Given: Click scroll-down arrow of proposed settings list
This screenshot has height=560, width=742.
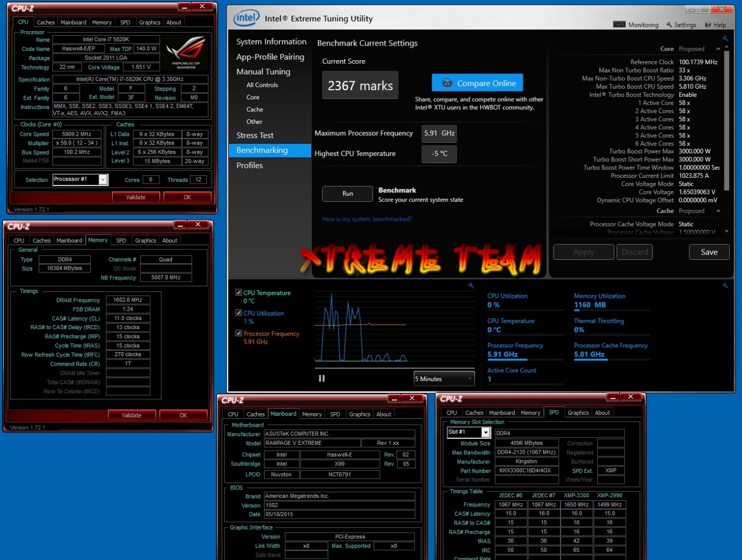Looking at the screenshot, I should 726,231.
